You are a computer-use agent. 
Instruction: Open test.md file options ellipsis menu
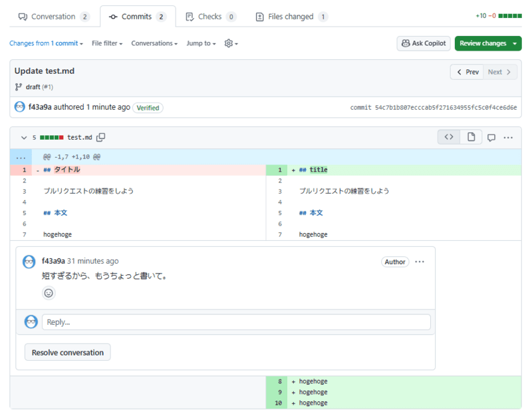tap(508, 138)
